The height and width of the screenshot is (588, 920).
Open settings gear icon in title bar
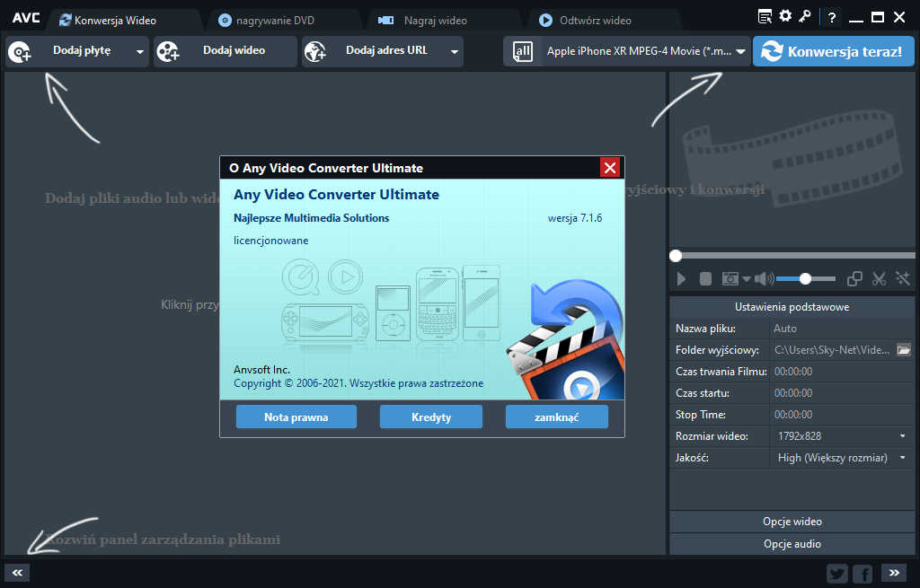(x=785, y=16)
